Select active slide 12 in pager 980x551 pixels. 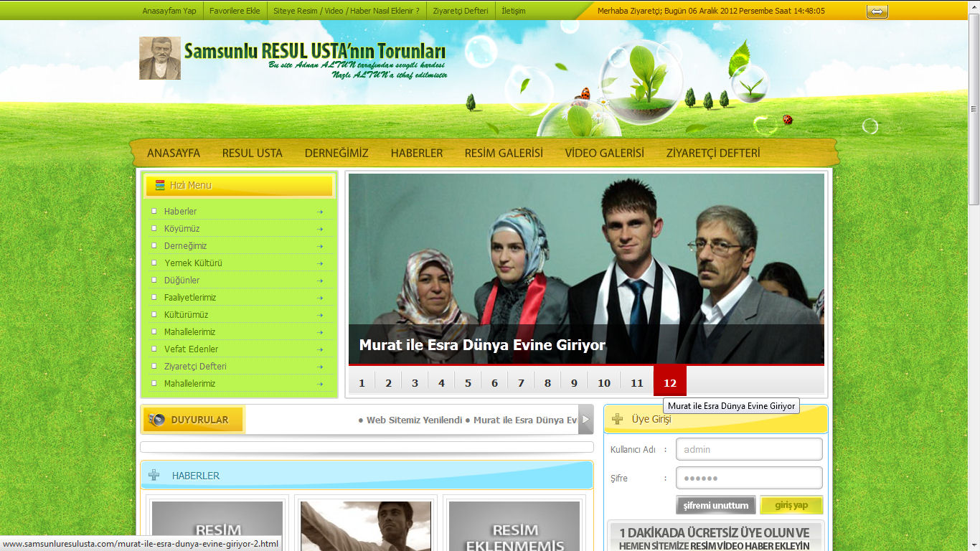click(670, 382)
